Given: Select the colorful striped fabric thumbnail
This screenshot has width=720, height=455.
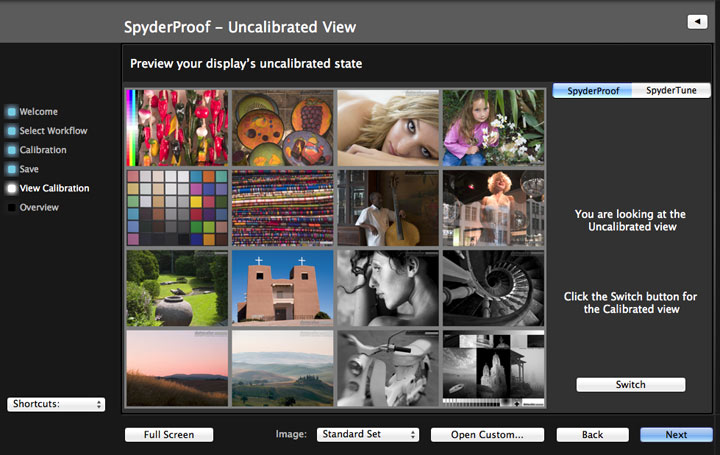Looking at the screenshot, I should pyautogui.click(x=282, y=208).
